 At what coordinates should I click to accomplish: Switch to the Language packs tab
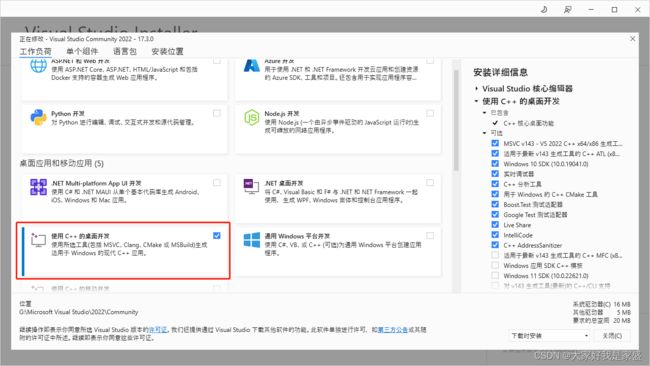point(125,51)
